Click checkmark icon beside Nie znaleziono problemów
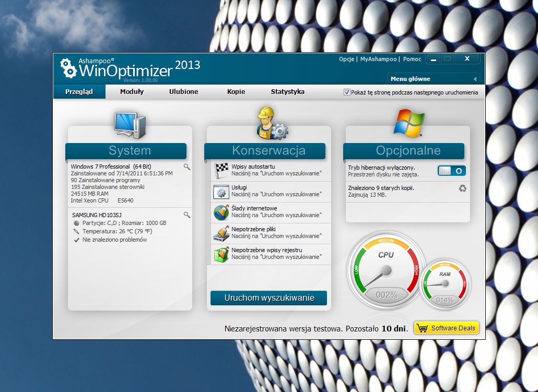538x392 pixels. [x=76, y=240]
